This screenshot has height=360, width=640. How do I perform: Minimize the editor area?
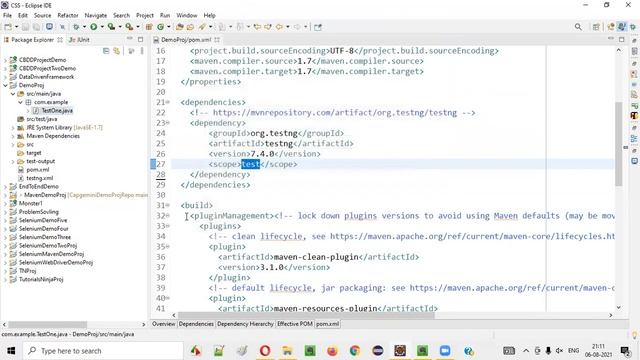pos(611,39)
